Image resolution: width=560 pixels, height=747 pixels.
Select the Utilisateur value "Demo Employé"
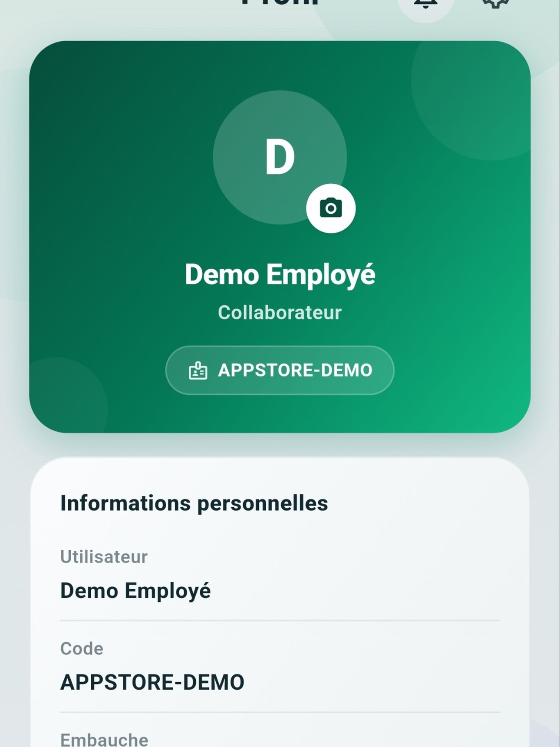(135, 591)
